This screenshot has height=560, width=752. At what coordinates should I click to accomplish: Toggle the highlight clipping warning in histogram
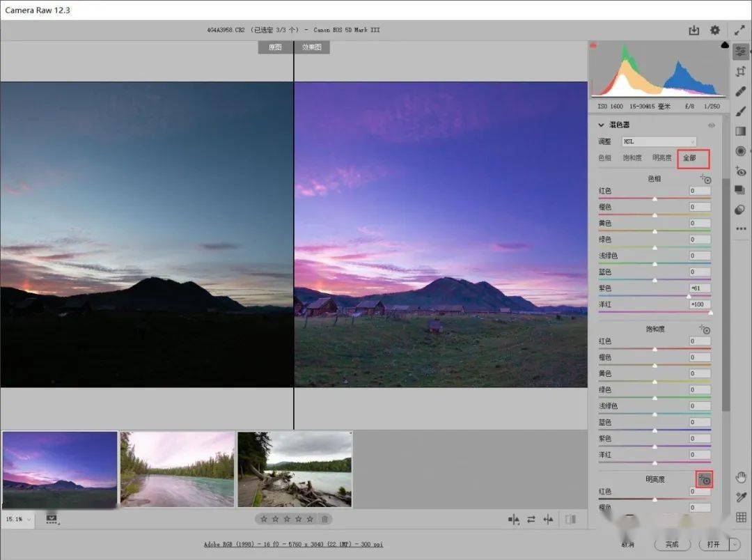coord(725,45)
